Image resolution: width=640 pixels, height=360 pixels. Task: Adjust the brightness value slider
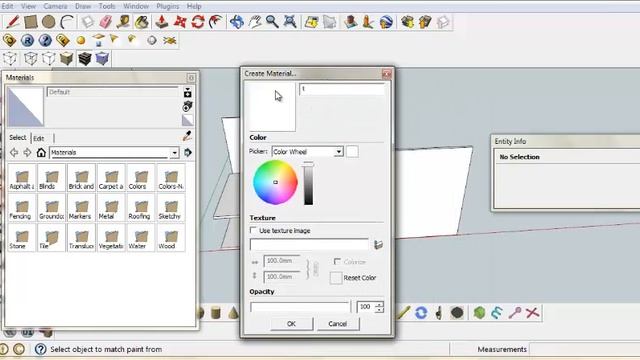click(x=308, y=183)
